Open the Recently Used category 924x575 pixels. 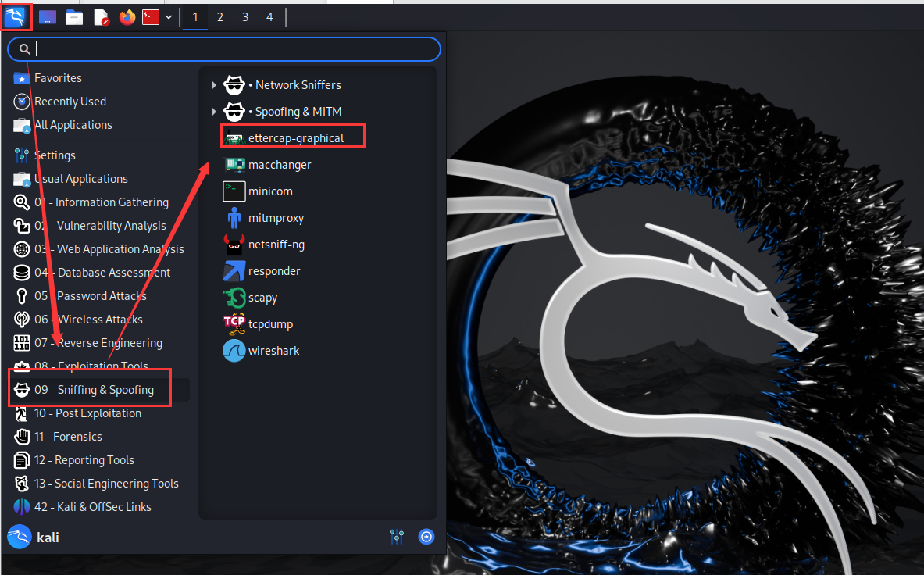100,102
